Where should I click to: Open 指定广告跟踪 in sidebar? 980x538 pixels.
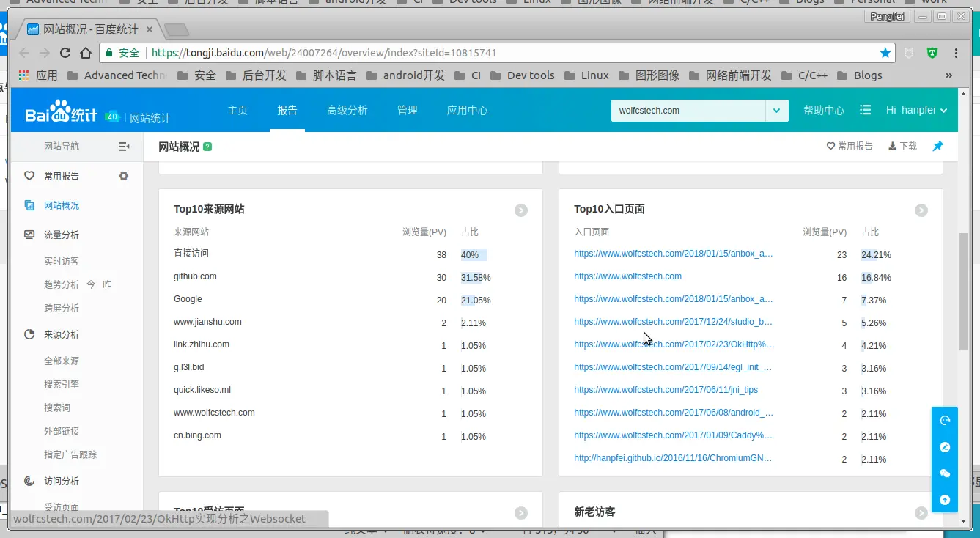click(x=70, y=454)
